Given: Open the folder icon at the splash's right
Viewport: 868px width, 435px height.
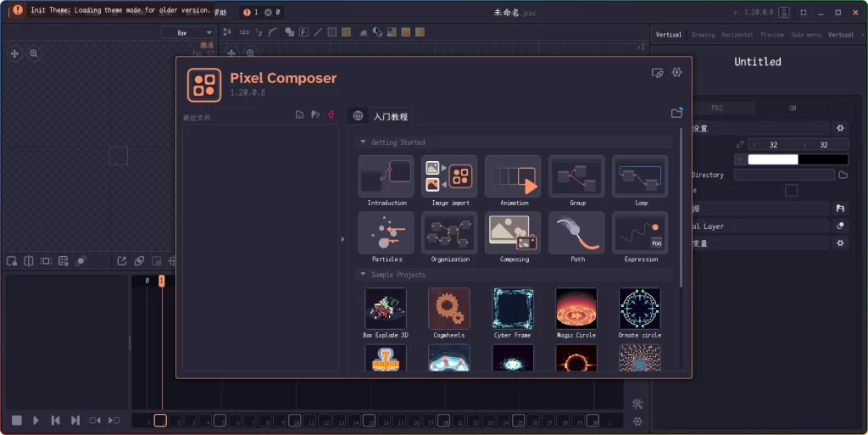Looking at the screenshot, I should coord(676,113).
